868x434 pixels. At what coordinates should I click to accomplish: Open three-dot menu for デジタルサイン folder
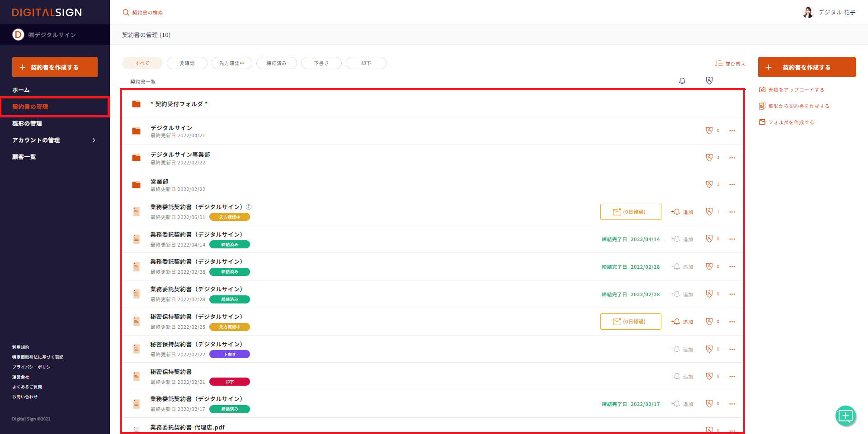coord(732,131)
